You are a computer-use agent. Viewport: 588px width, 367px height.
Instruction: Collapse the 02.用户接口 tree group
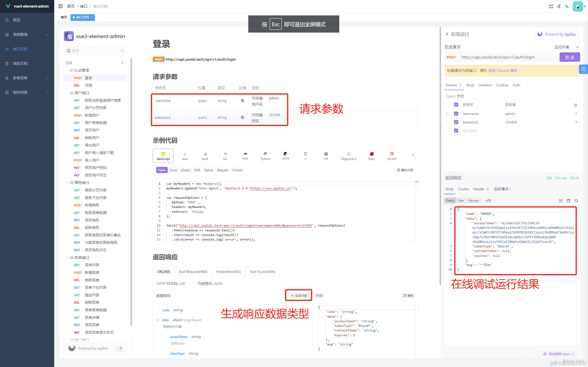[67, 93]
